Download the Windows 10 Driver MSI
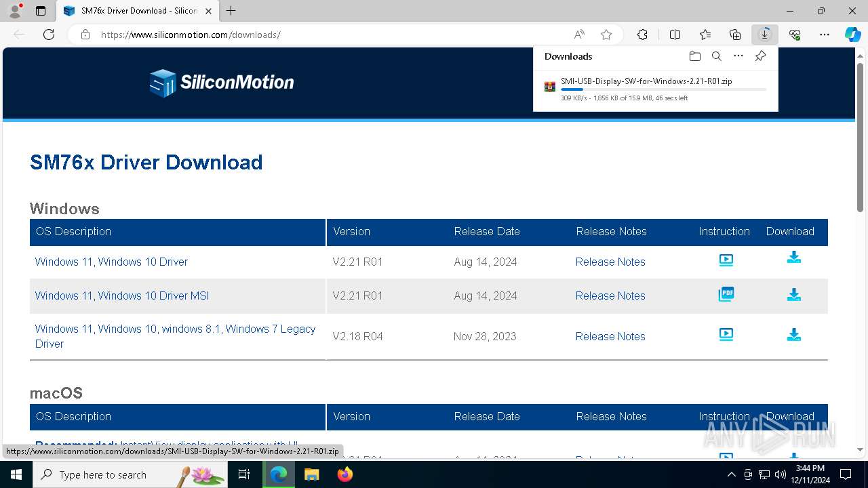868x488 pixels. [794, 295]
